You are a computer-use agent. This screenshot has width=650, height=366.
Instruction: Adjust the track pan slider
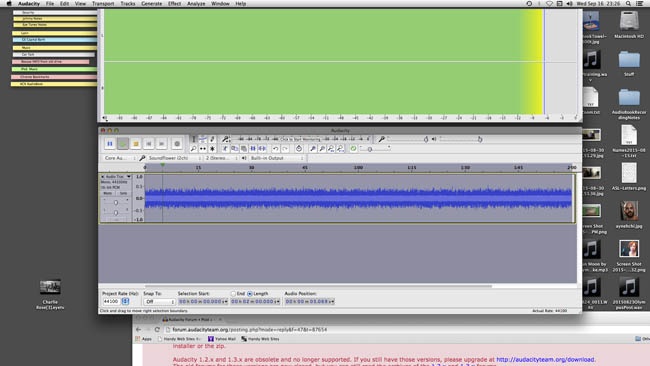116,212
